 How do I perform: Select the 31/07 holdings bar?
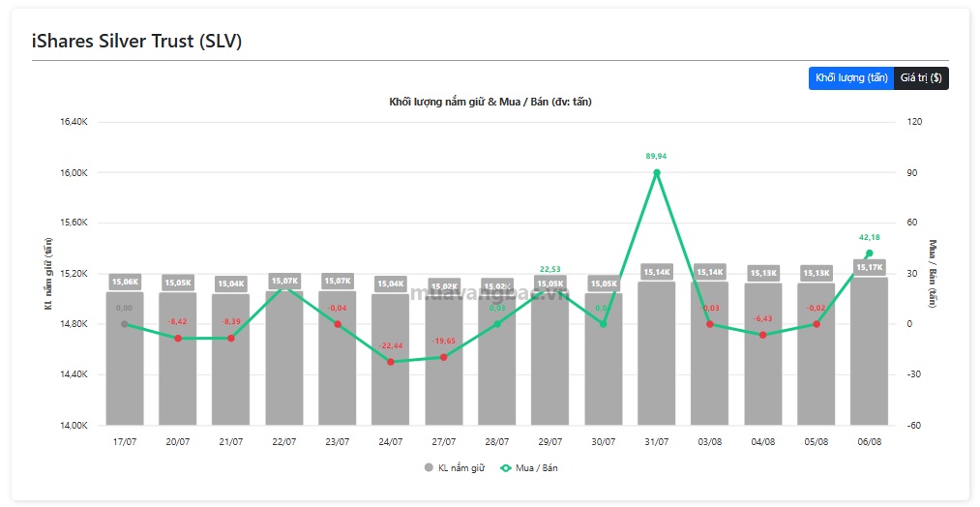click(656, 353)
